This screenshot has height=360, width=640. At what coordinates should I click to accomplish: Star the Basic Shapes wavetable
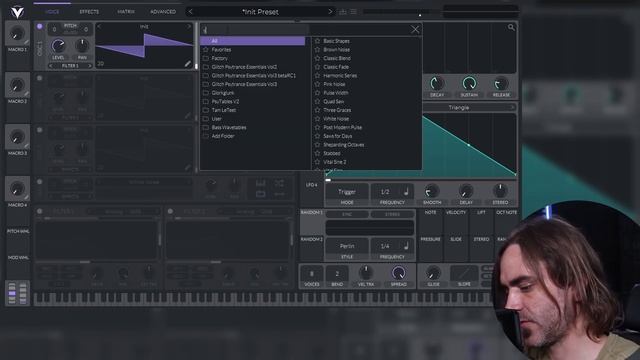tap(317, 41)
